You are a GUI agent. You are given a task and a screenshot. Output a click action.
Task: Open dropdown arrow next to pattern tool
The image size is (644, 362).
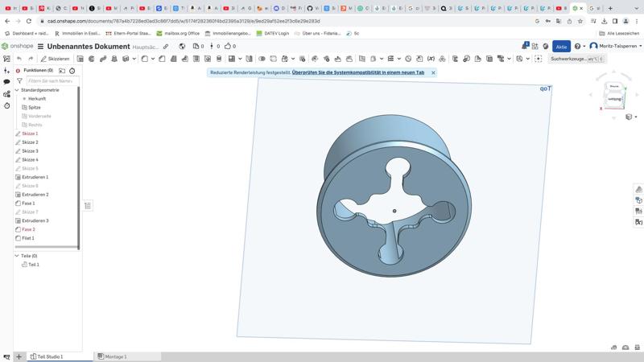click(x=240, y=59)
